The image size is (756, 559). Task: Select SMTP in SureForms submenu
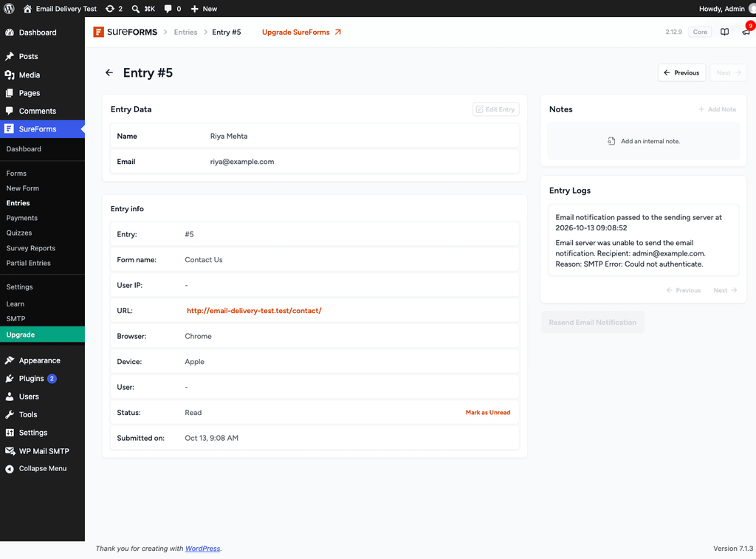16,319
